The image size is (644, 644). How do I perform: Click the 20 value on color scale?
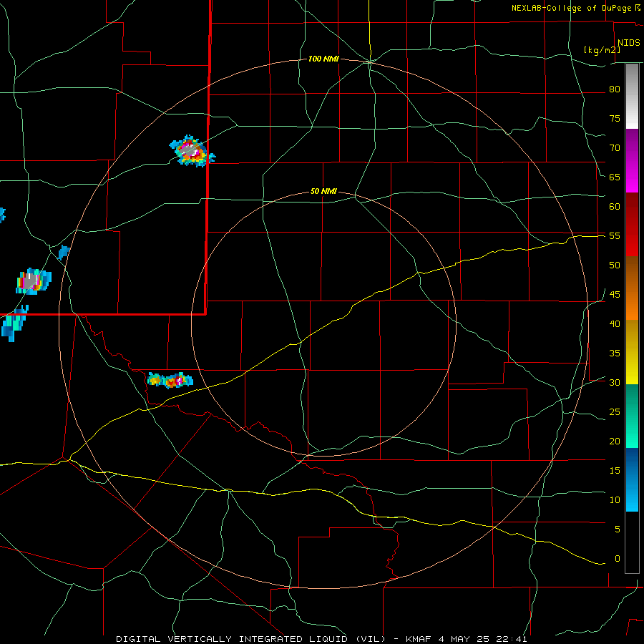[615, 441]
